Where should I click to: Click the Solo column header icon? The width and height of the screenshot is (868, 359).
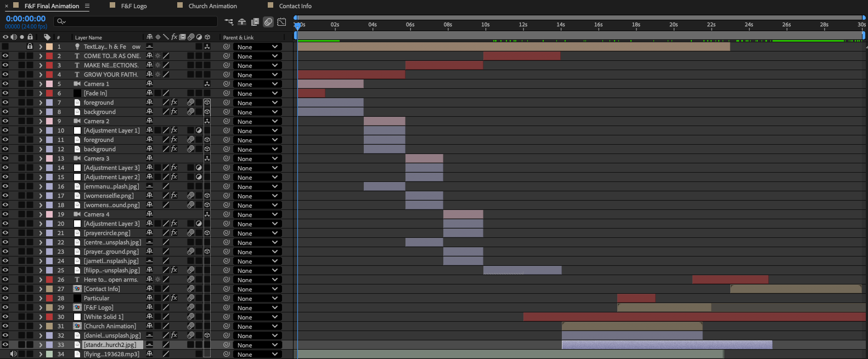click(x=22, y=37)
